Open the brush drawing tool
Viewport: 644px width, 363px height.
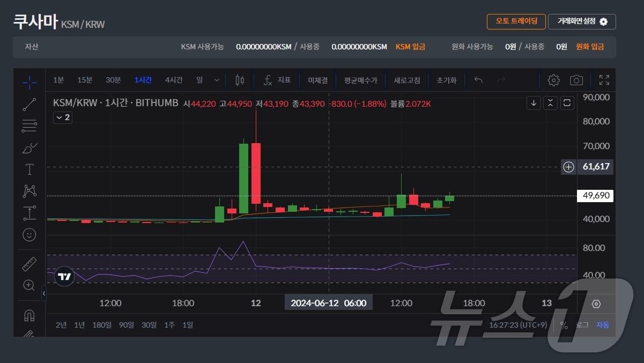(29, 147)
